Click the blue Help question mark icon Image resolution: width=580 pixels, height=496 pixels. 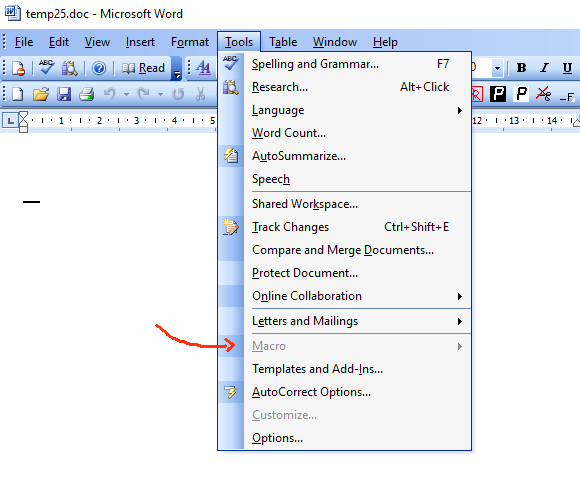point(99,68)
